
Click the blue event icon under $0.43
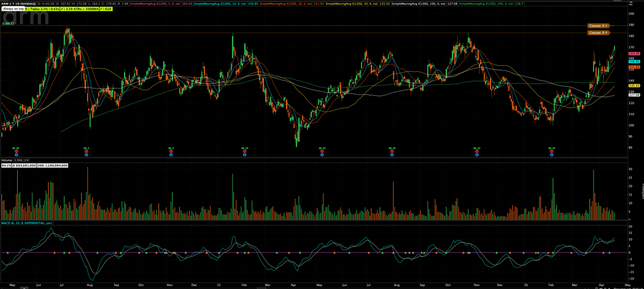pyautogui.click(x=552, y=155)
